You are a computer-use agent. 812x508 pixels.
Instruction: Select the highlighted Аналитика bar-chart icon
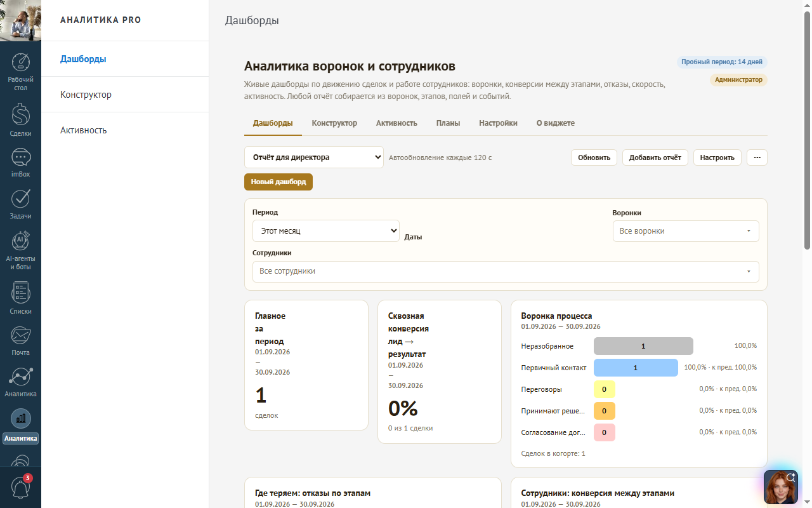pyautogui.click(x=21, y=419)
